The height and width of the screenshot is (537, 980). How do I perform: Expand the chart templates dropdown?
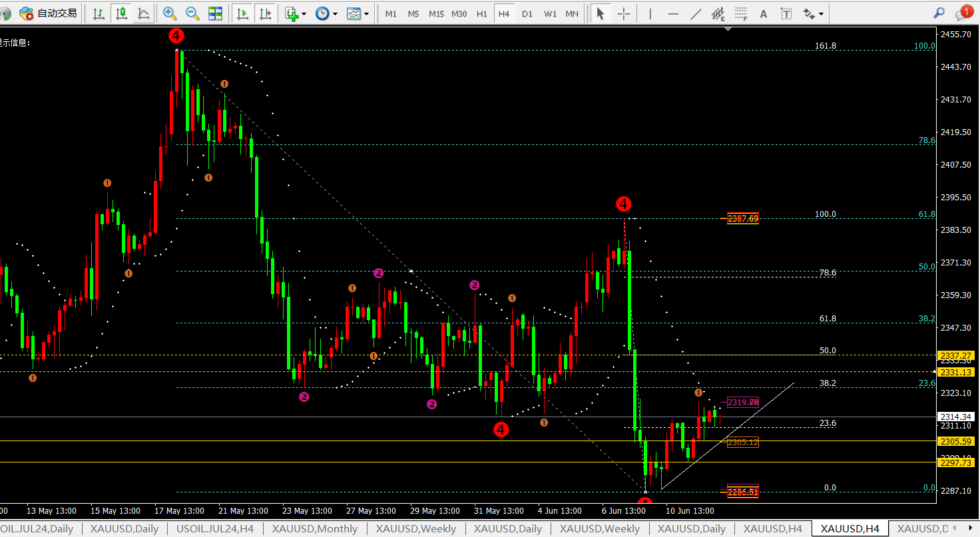click(358, 13)
